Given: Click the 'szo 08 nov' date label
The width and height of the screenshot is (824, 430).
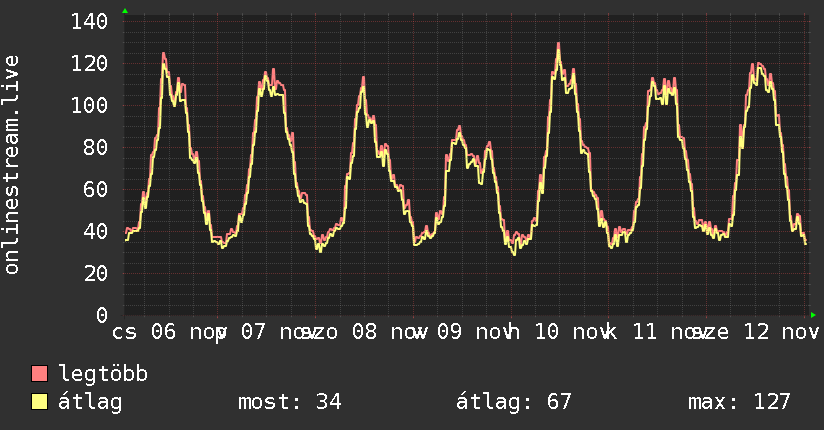Looking at the screenshot, I should click(363, 332).
